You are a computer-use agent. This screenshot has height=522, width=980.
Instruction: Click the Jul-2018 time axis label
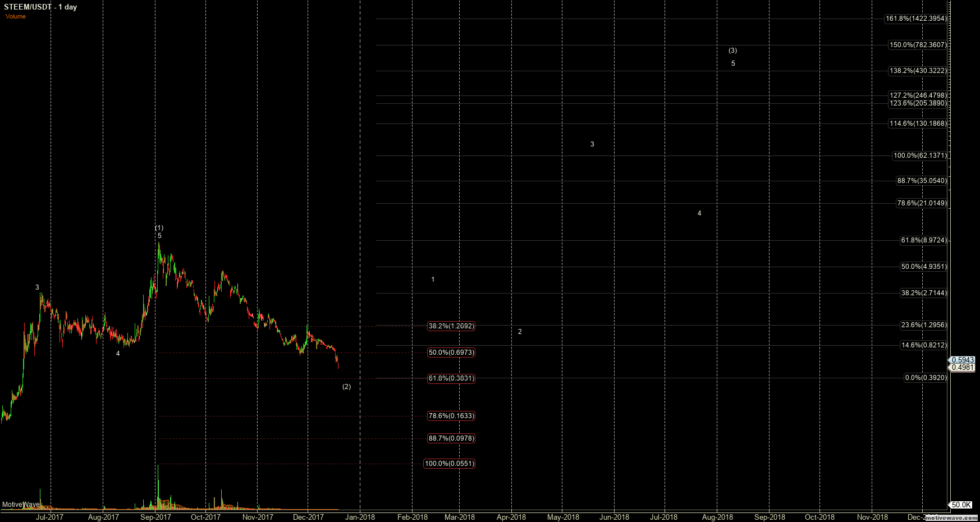point(664,517)
